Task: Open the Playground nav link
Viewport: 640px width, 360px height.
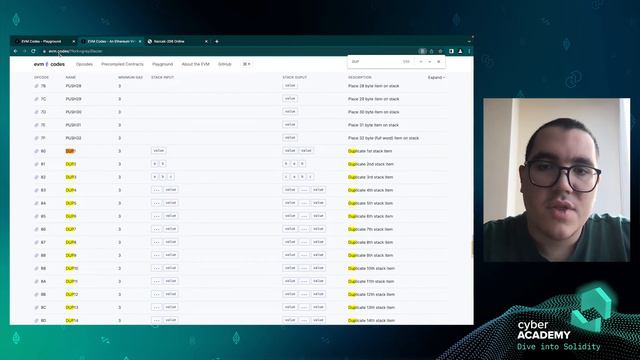Action: pyautogui.click(x=162, y=64)
